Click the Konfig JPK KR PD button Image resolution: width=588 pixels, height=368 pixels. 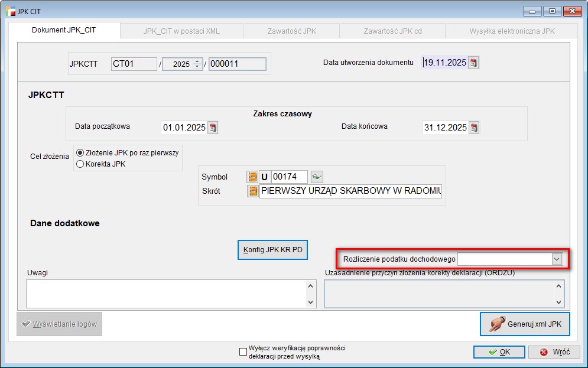pyautogui.click(x=272, y=250)
